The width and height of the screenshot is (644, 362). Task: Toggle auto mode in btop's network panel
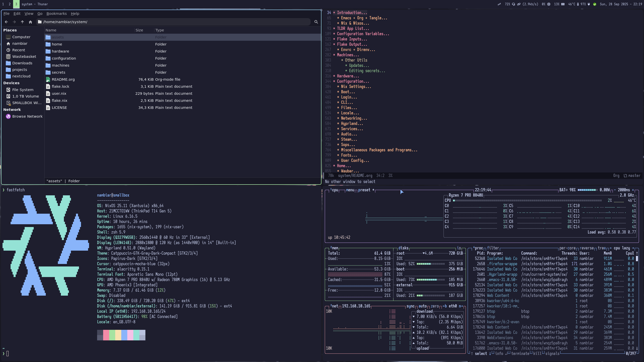pos(423,306)
